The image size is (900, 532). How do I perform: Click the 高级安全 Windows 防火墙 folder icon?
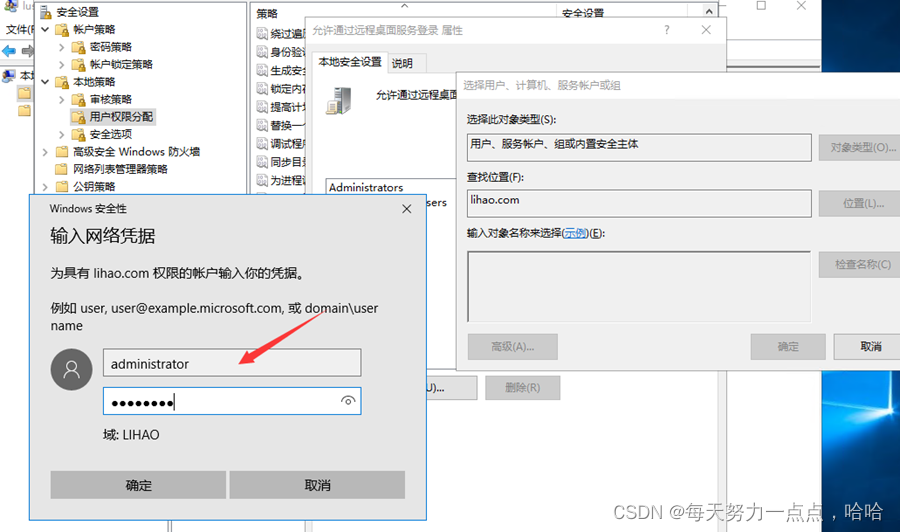tap(62, 152)
